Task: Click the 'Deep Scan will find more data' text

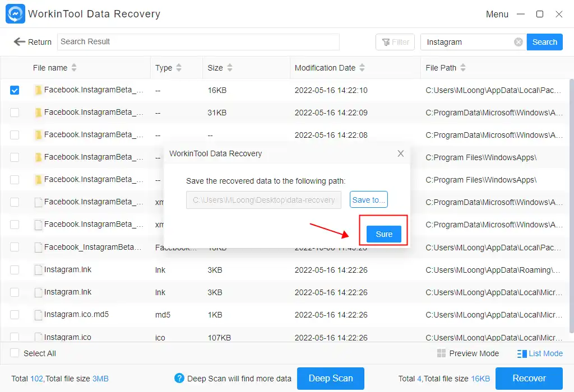Action: (x=239, y=379)
